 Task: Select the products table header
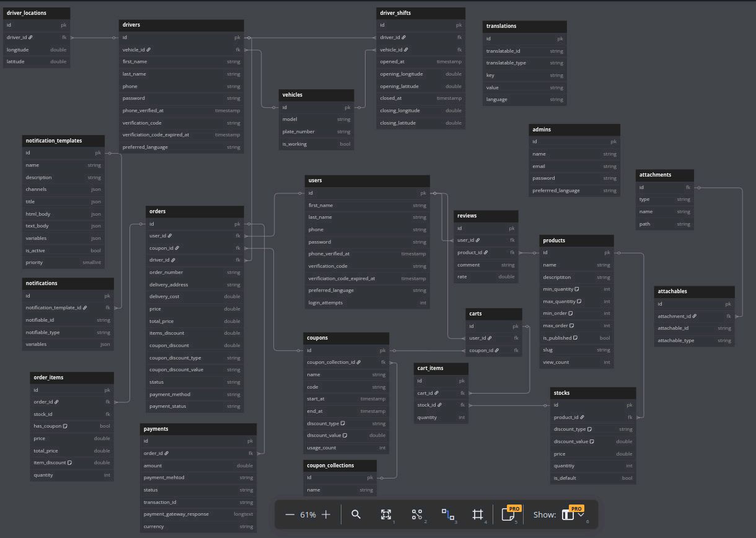pyautogui.click(x=576, y=240)
